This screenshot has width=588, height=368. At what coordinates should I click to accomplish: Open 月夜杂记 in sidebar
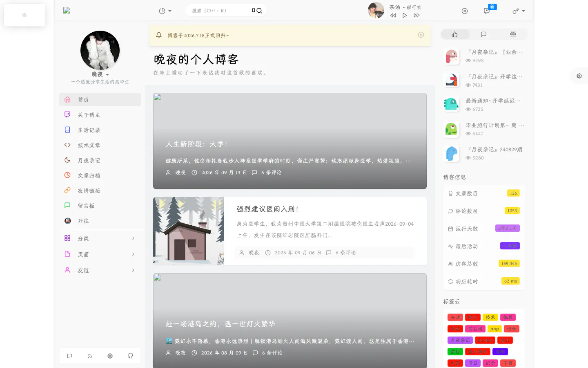point(100,160)
